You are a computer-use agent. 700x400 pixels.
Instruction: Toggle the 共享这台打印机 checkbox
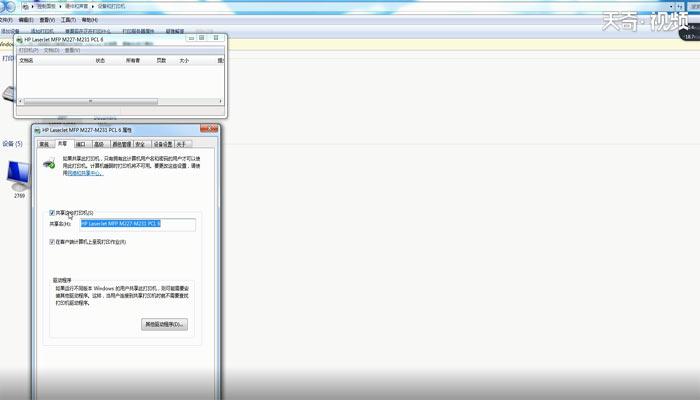click(52, 213)
